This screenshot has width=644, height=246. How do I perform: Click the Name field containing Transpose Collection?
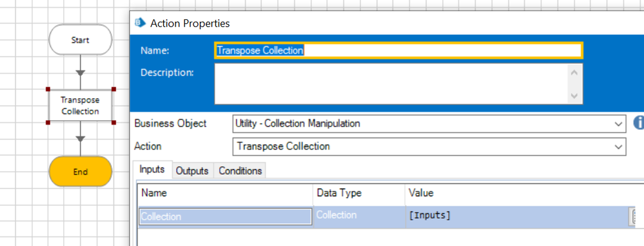tap(398, 50)
